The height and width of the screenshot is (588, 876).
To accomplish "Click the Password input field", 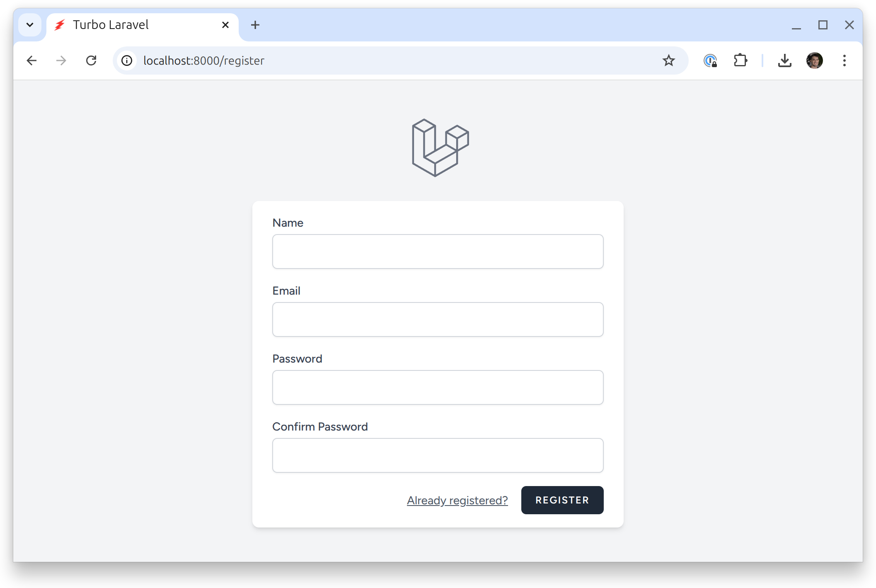I will click(x=438, y=387).
